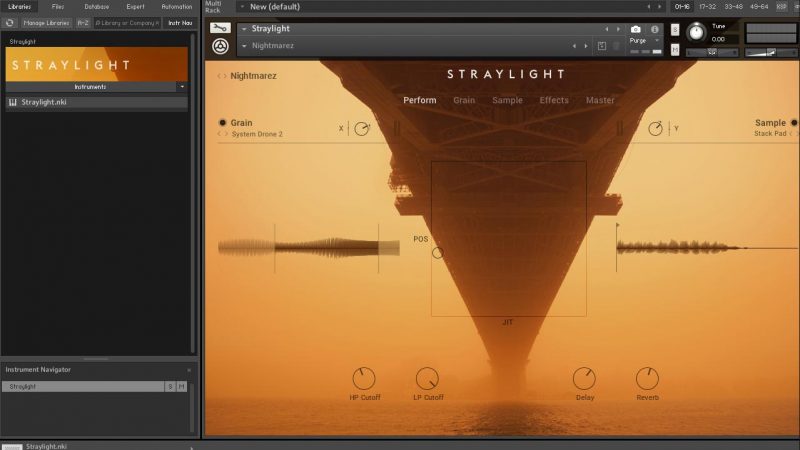The height and width of the screenshot is (450, 800).
Task: Open the Sample page tab
Action: tap(507, 101)
